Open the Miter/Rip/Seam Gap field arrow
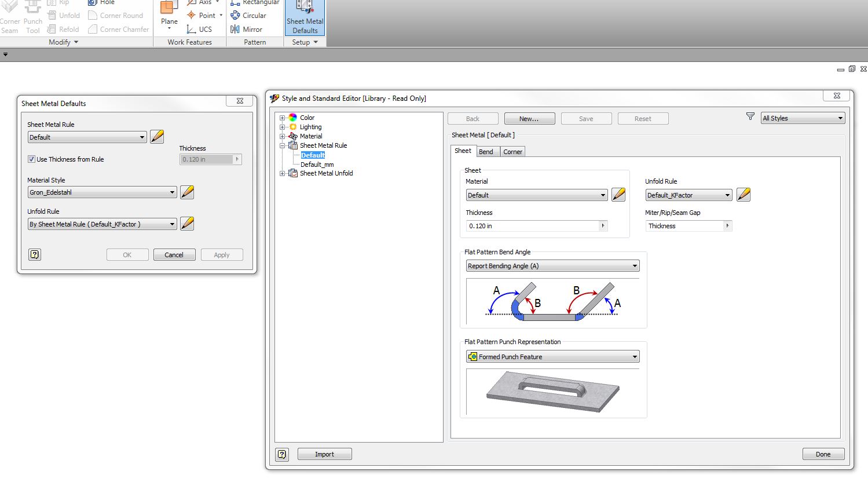 [x=728, y=226]
